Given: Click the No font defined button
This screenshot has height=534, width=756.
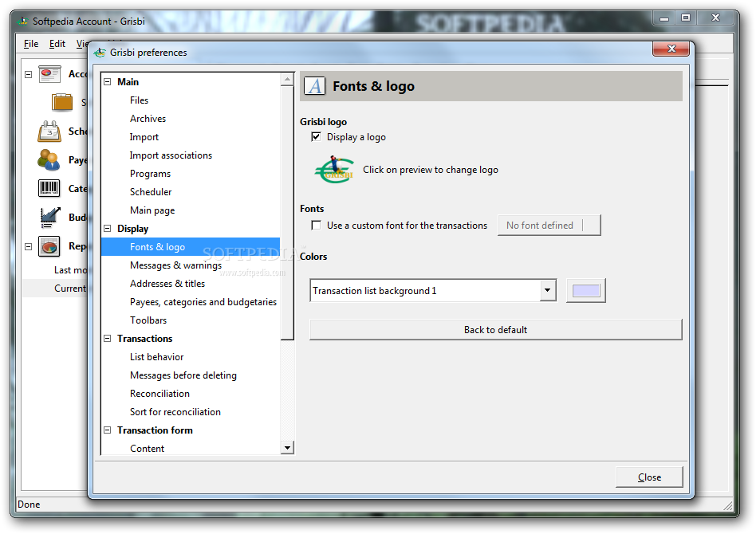Looking at the screenshot, I should 549,225.
